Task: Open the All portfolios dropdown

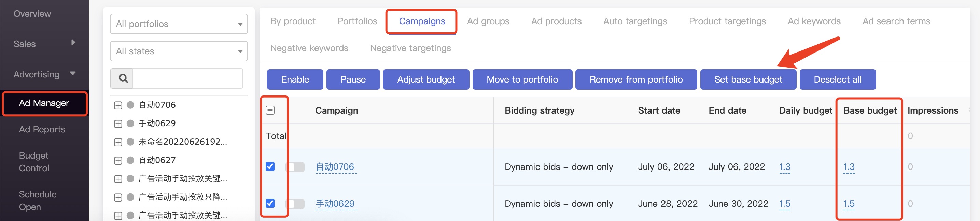Action: (179, 24)
